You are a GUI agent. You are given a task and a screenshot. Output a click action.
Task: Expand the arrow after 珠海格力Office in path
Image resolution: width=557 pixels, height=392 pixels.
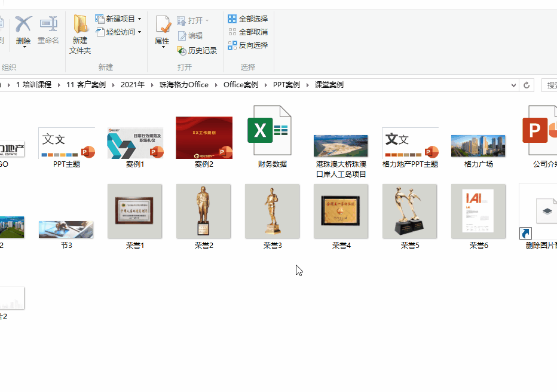216,85
